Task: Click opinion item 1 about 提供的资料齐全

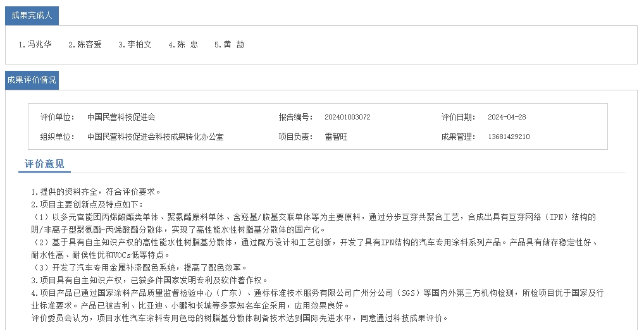Action: (x=96, y=192)
